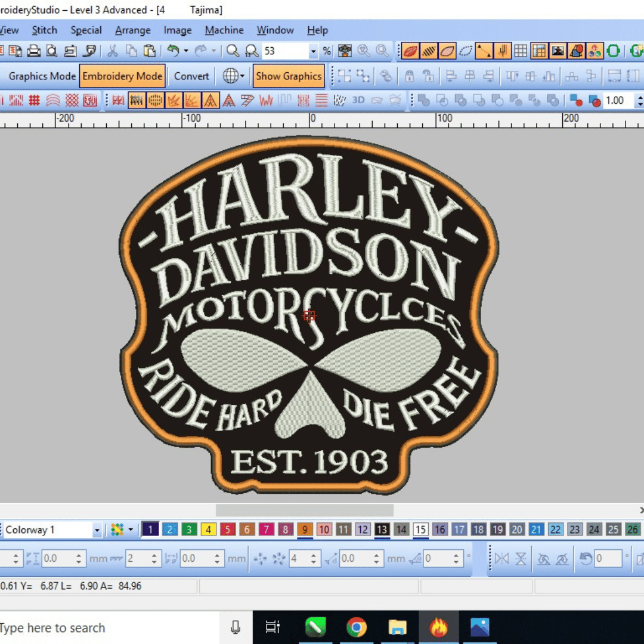Click the red grid fill stitch icon
Screen dimensions: 644x644
point(34,100)
